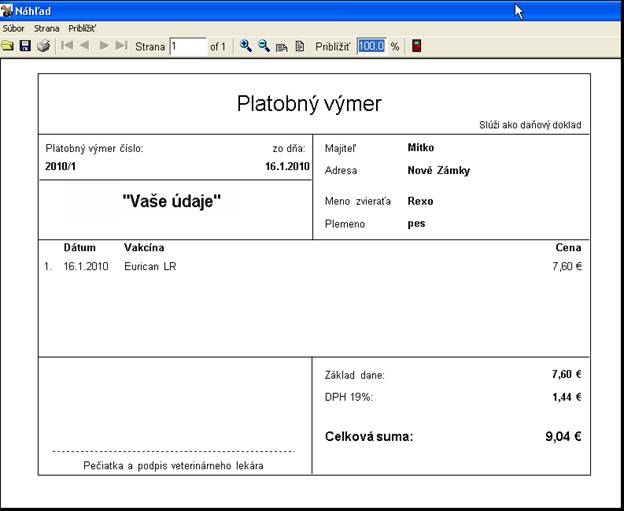The width and height of the screenshot is (624, 511).
Task: Click the breed value pes
Action: tap(416, 224)
